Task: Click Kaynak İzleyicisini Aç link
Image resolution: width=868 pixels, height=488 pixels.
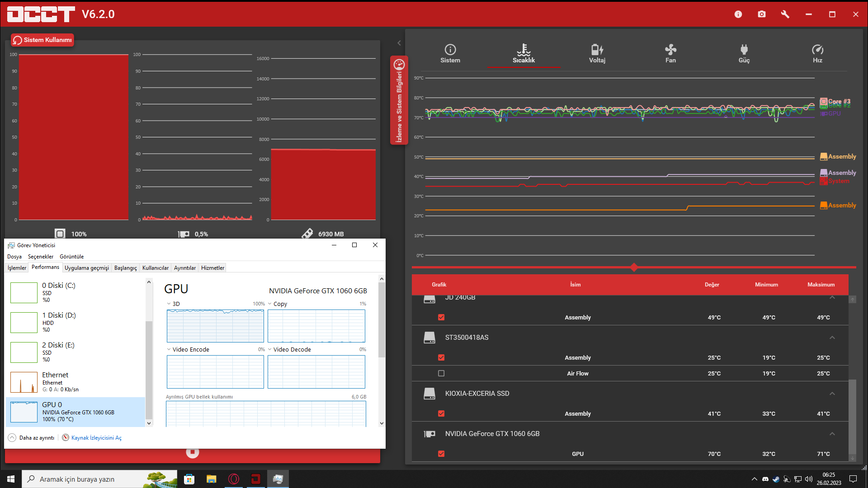Action: point(96,438)
